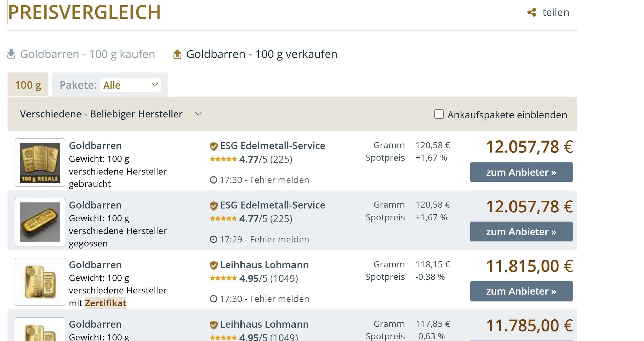Click the shield icon beside first ESG Edelmetall-Service
This screenshot has width=644, height=341.
pyautogui.click(x=214, y=146)
